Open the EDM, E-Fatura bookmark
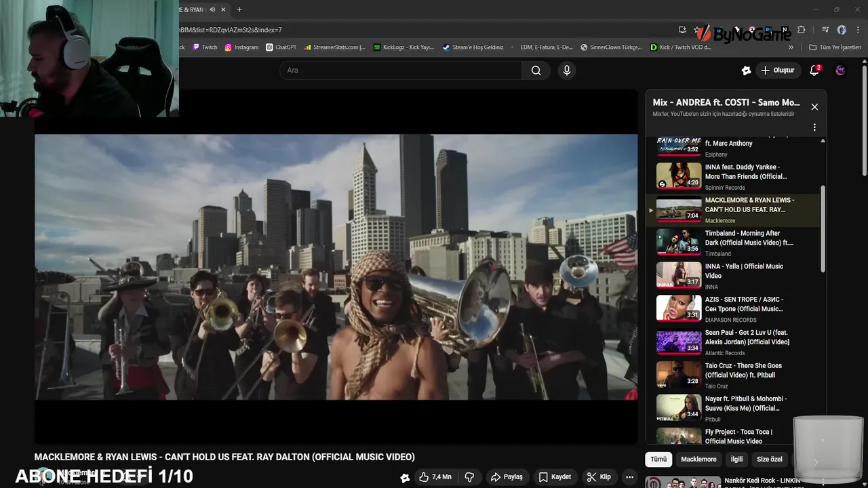This screenshot has width=868, height=488. click(542, 47)
